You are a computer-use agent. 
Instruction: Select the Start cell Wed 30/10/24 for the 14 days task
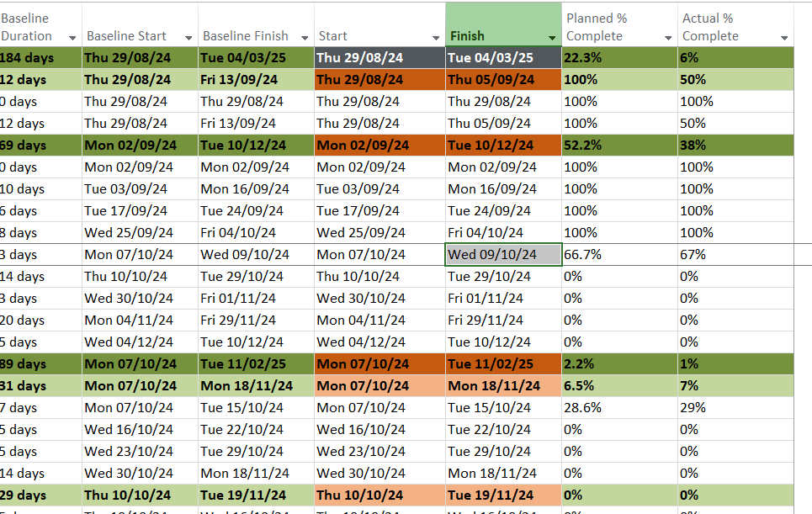[x=379, y=473]
